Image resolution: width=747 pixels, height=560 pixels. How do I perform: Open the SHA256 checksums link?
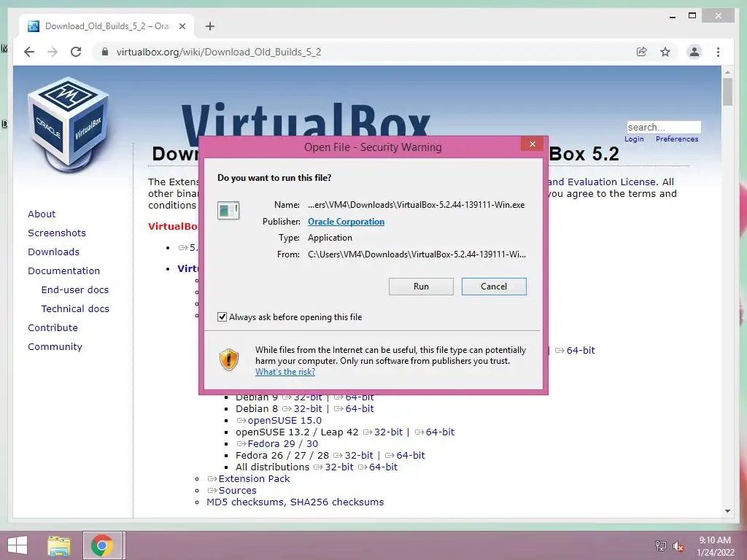point(337,502)
